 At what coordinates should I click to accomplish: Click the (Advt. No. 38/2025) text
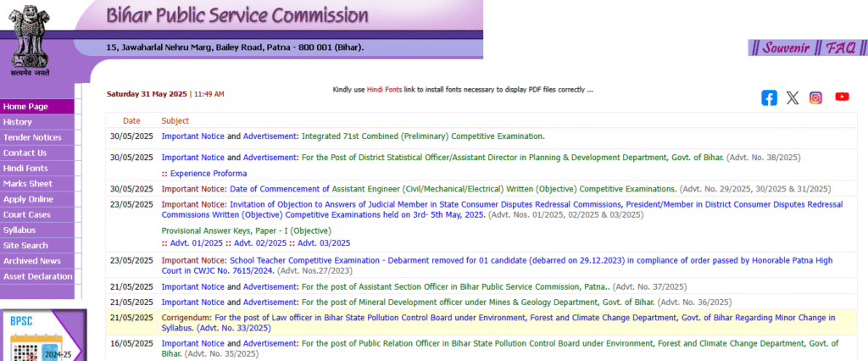pos(764,158)
